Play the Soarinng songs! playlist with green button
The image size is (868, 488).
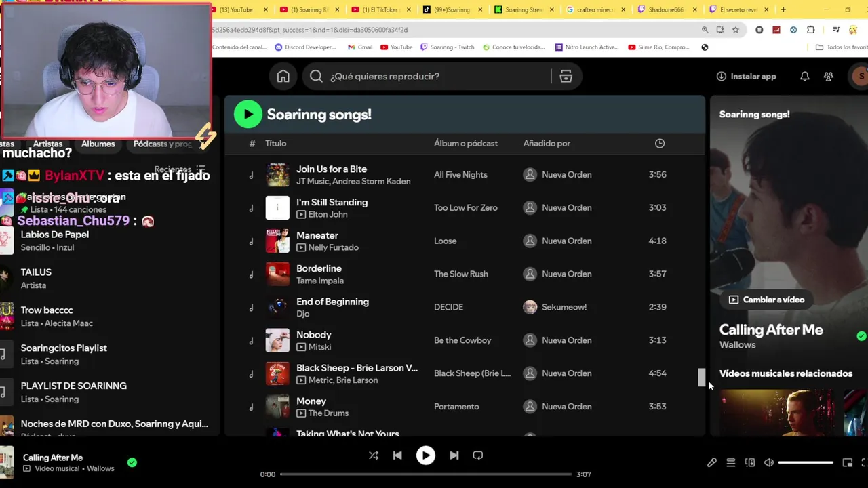click(x=248, y=114)
